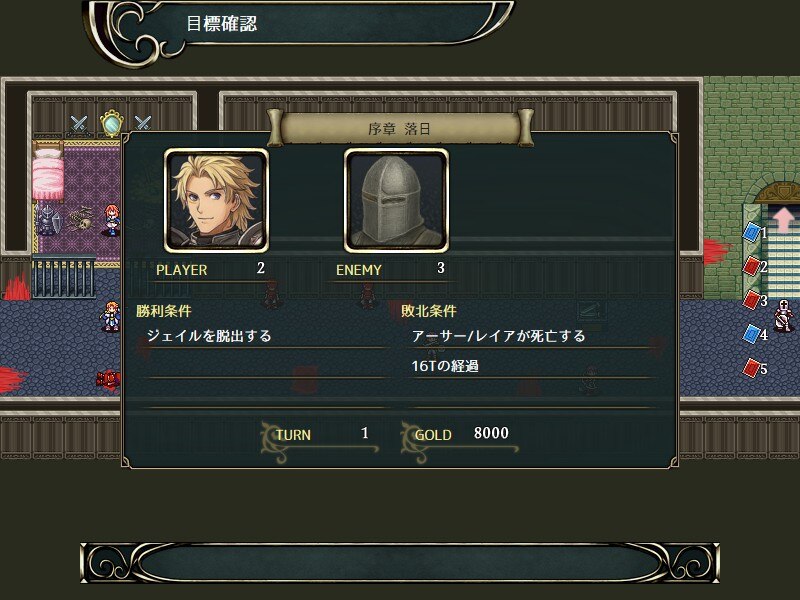Click the blond hero PLAYER portrait
The width and height of the screenshot is (800, 600).
216,201
